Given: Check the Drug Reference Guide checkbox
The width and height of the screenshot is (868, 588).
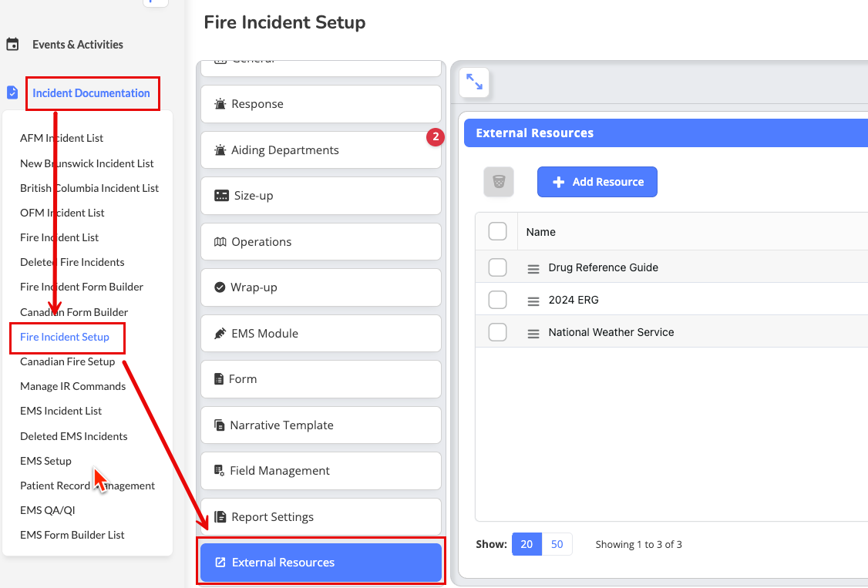Looking at the screenshot, I should tap(498, 267).
